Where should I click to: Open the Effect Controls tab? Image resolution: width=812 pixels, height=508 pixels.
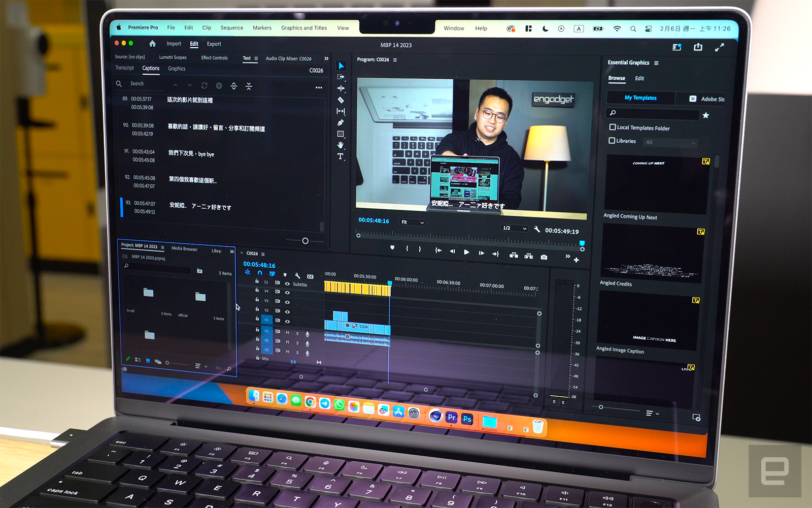(214, 58)
